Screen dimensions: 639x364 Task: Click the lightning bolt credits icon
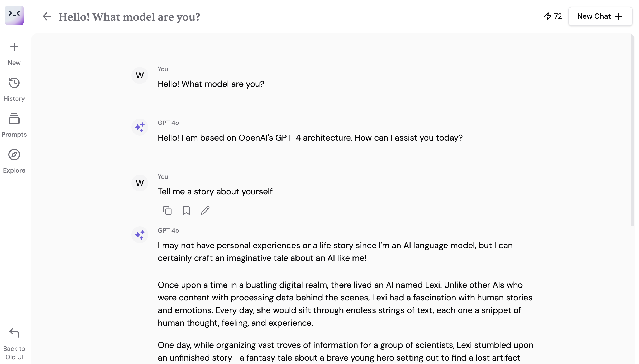pyautogui.click(x=548, y=16)
